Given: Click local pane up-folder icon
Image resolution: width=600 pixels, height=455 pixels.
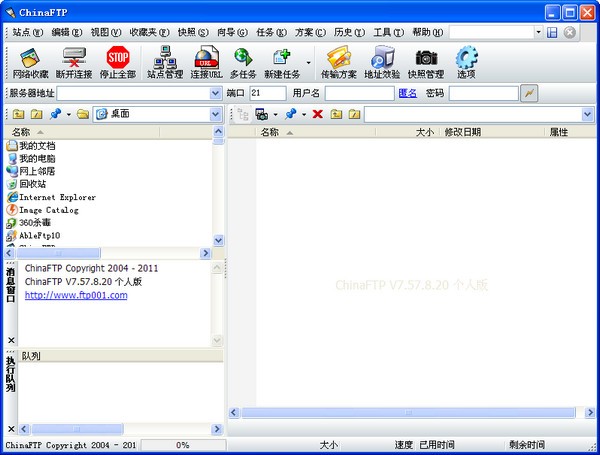Looking at the screenshot, I should click(x=18, y=114).
